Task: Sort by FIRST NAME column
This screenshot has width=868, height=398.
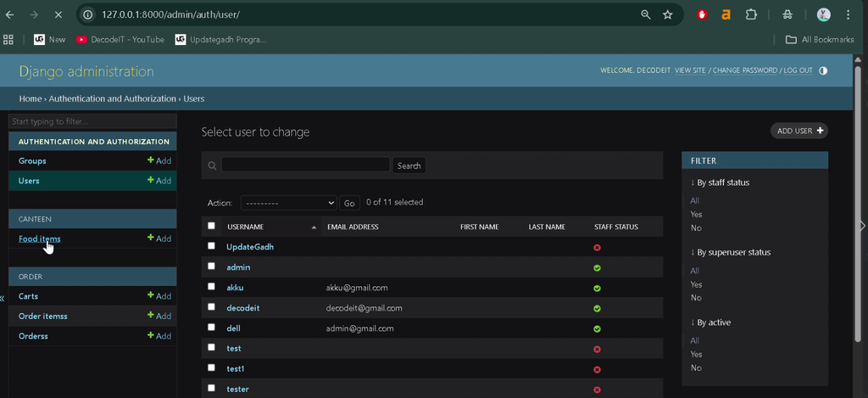Action: 480,227
